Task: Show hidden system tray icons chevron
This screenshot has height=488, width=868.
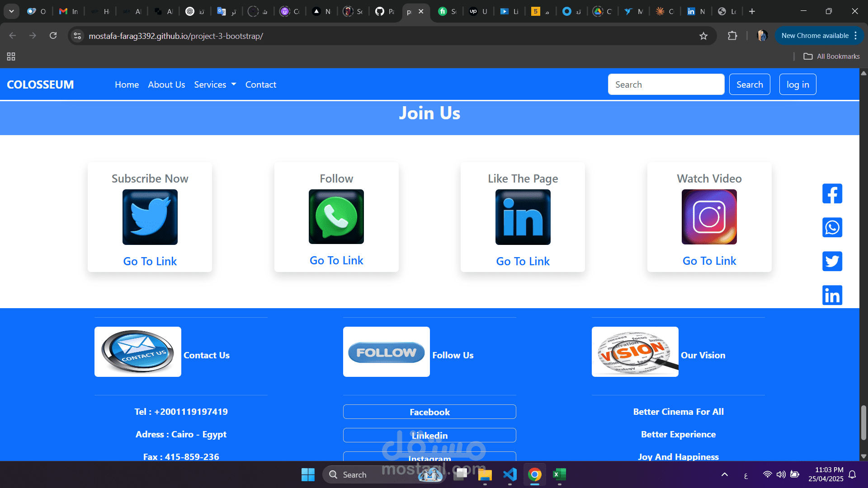Action: pos(724,474)
